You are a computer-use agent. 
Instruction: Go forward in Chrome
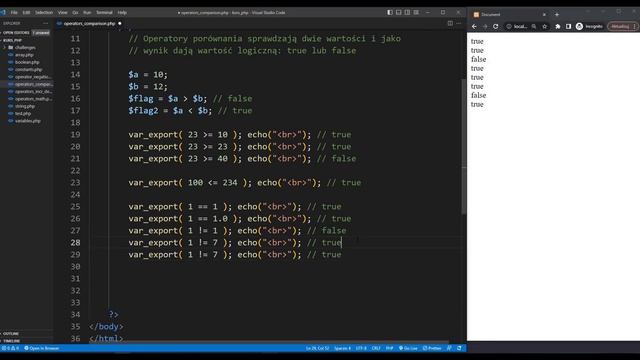(x=485, y=27)
